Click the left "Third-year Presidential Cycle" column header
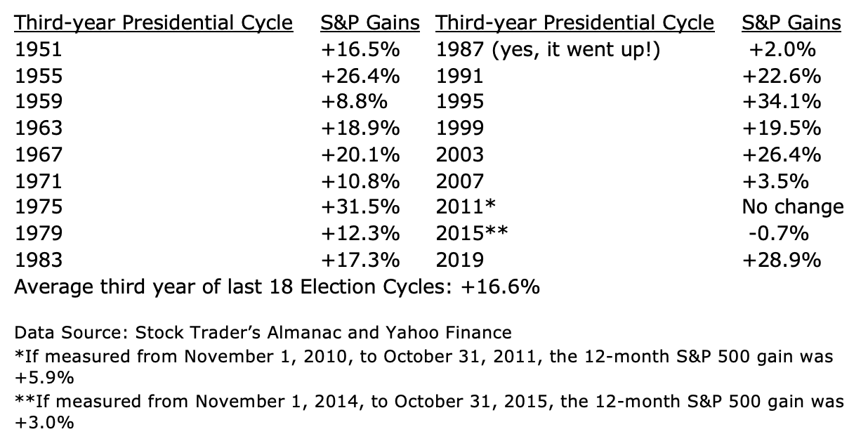The width and height of the screenshot is (868, 441). click(x=154, y=23)
